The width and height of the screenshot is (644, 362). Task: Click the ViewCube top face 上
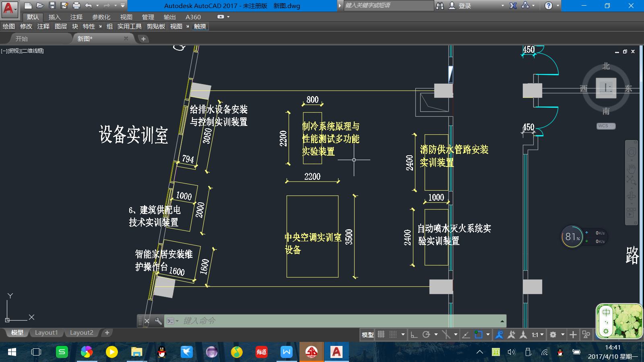tap(606, 88)
